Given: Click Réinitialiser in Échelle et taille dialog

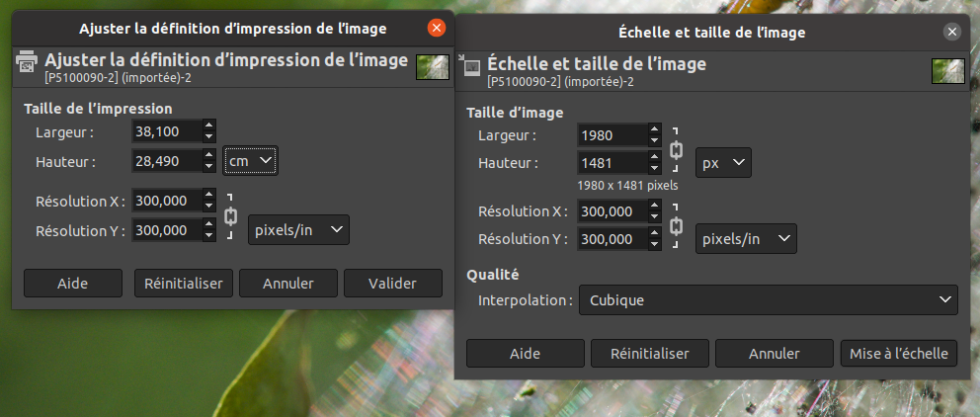Looking at the screenshot, I should (649, 353).
